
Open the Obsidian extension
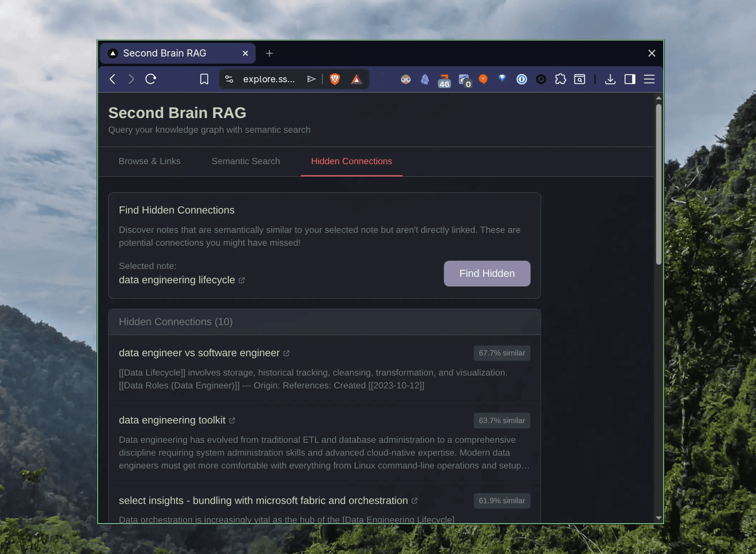tap(425, 79)
